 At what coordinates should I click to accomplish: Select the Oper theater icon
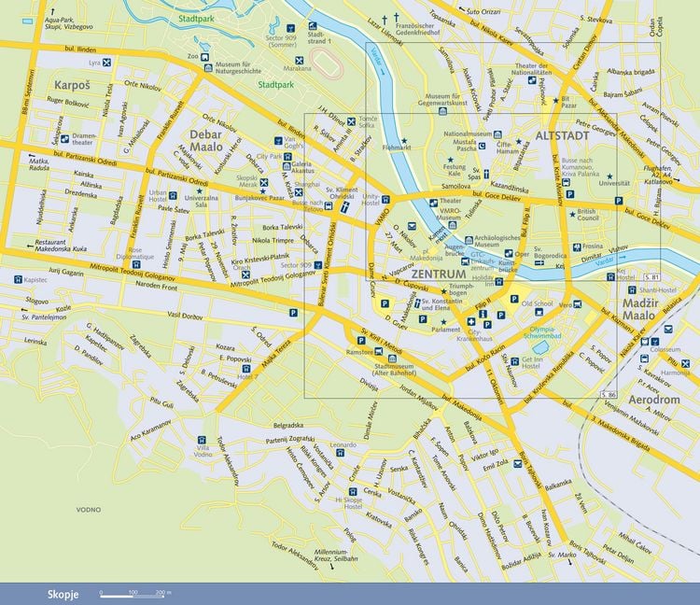coord(509,254)
